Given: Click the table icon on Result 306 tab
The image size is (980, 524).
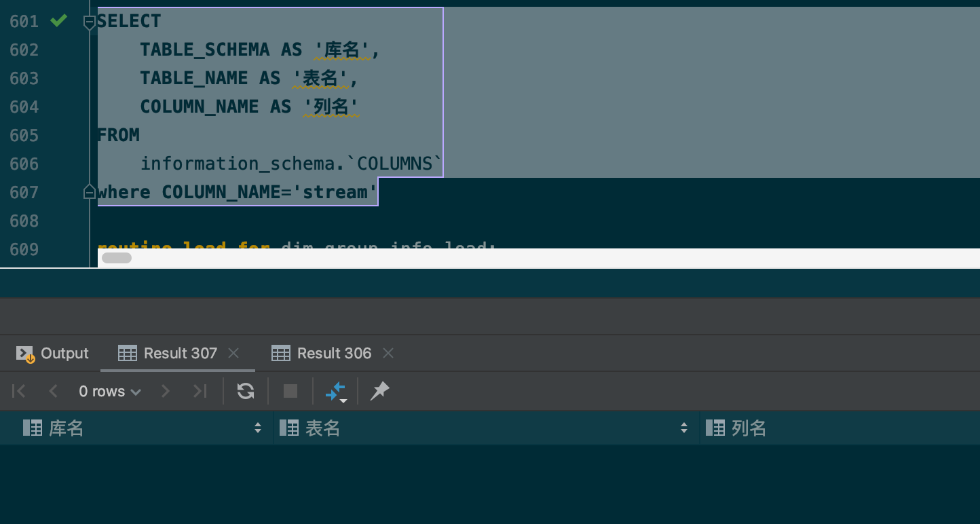Looking at the screenshot, I should coord(280,353).
